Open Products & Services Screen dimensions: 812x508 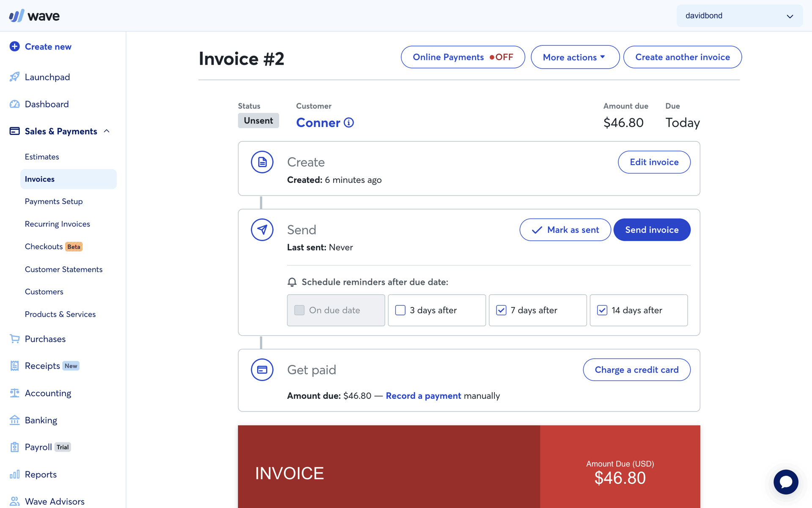tap(60, 314)
